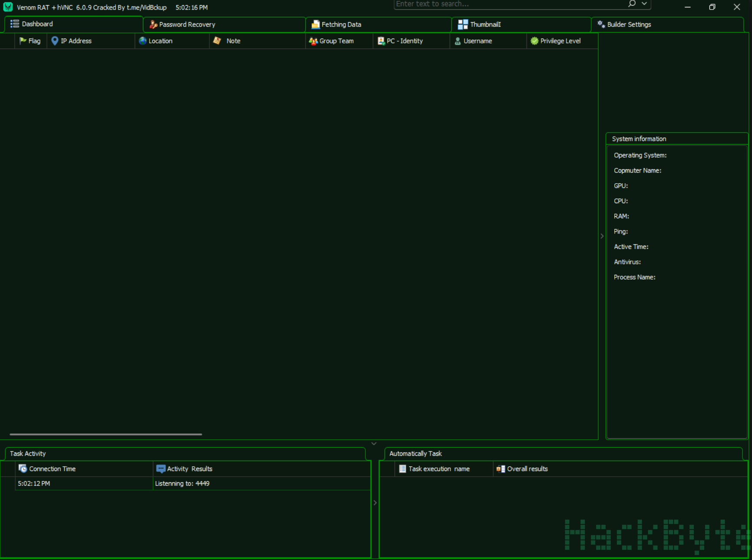The height and width of the screenshot is (560, 752).
Task: Switch to the Password Recovery tab
Action: click(x=224, y=24)
